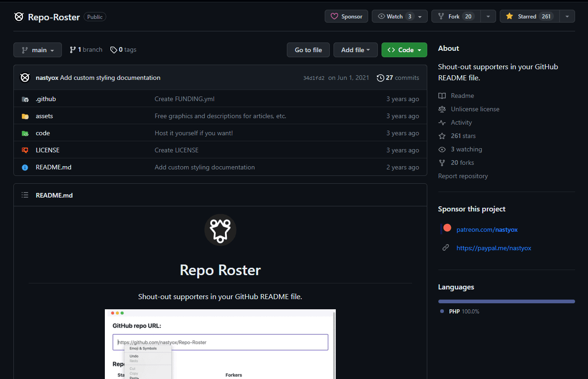588x379 pixels.
Task: Open the Add file dropdown
Action: [356, 50]
